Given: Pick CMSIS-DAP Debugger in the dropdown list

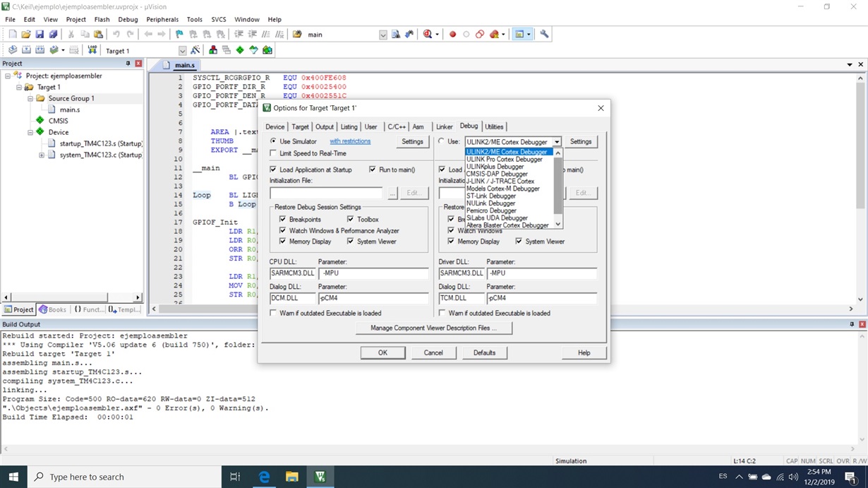Looking at the screenshot, I should (x=497, y=174).
